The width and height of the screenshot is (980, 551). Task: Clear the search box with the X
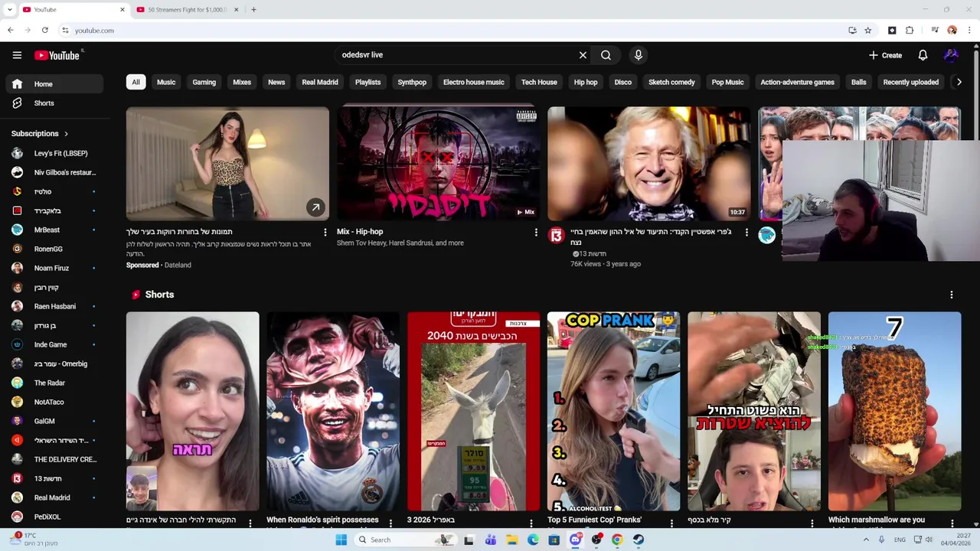[583, 55]
